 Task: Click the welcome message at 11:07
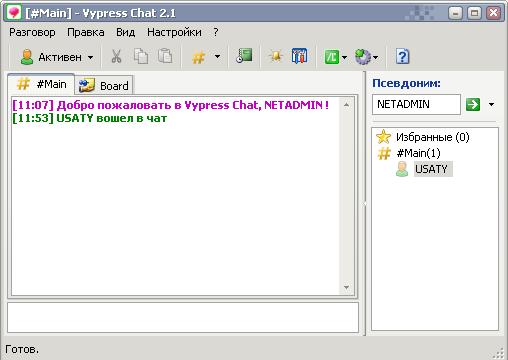170,105
